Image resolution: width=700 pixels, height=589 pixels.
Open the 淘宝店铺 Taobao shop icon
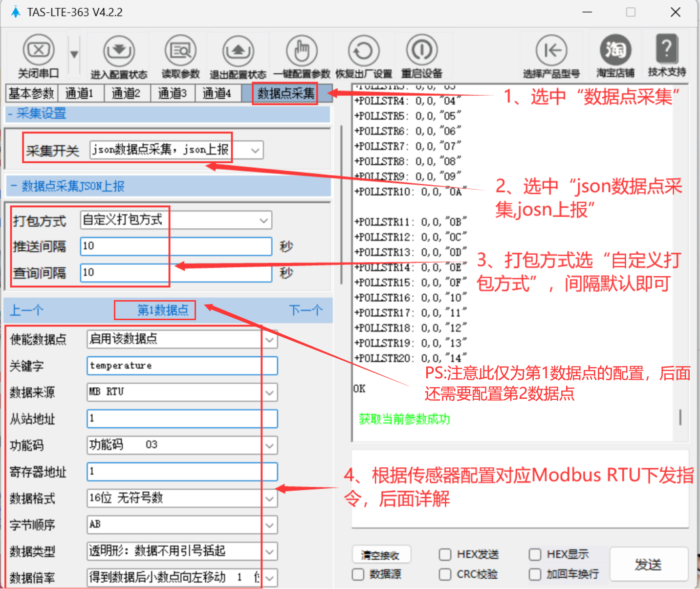coord(615,50)
